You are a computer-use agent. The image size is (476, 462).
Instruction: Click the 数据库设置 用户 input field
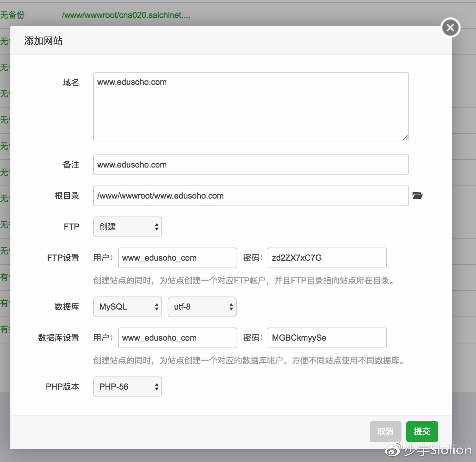point(178,338)
